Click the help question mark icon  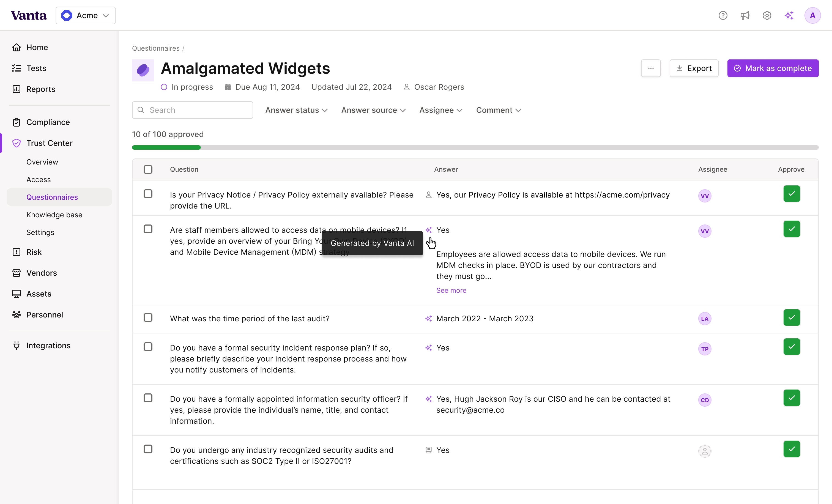click(x=722, y=15)
